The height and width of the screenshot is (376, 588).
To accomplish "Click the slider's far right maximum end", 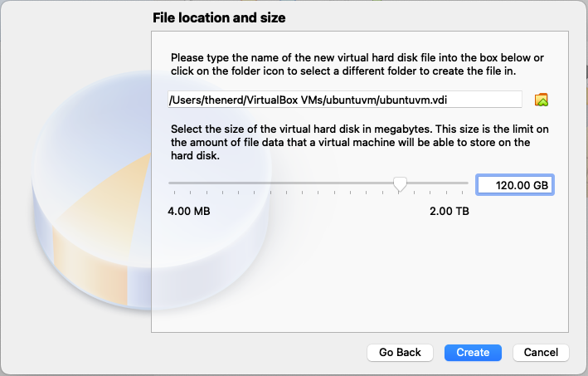I will coord(467,183).
